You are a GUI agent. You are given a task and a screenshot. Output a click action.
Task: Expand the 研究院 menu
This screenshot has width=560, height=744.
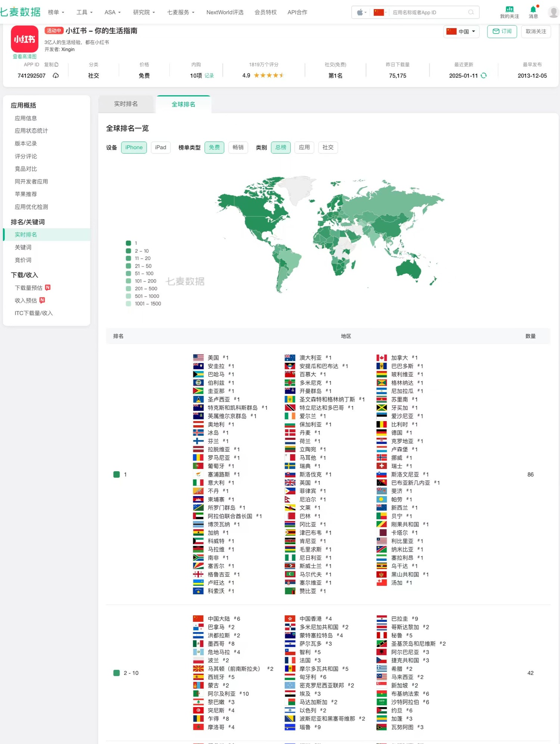click(x=144, y=12)
